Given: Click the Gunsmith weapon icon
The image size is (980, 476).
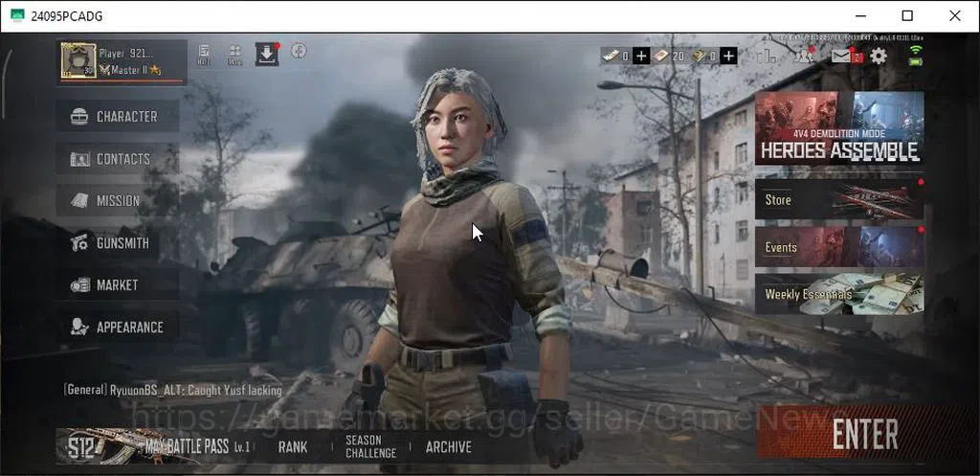Looking at the screenshot, I should (79, 242).
